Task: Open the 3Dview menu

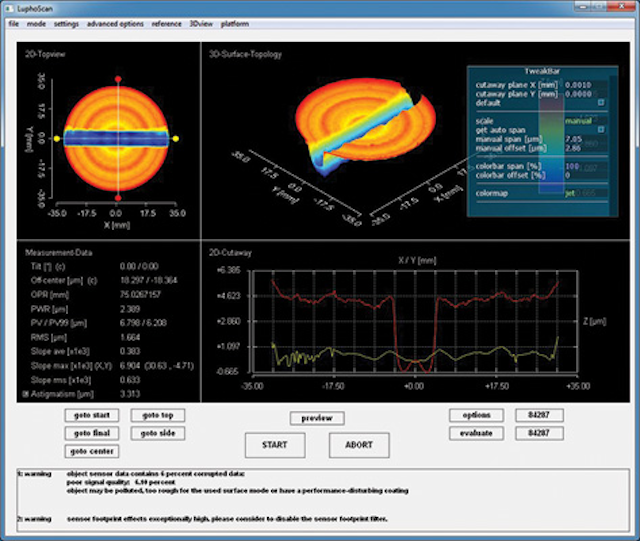Action: point(201,24)
